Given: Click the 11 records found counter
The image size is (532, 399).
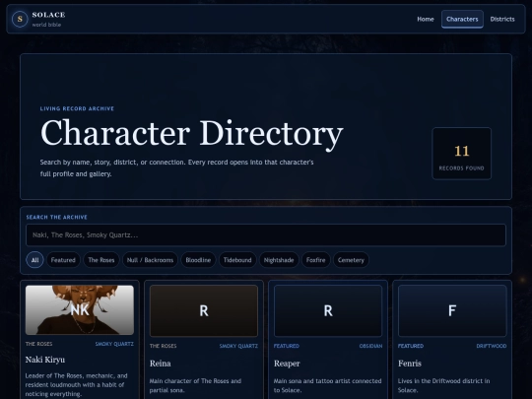Looking at the screenshot, I should [x=461, y=154].
